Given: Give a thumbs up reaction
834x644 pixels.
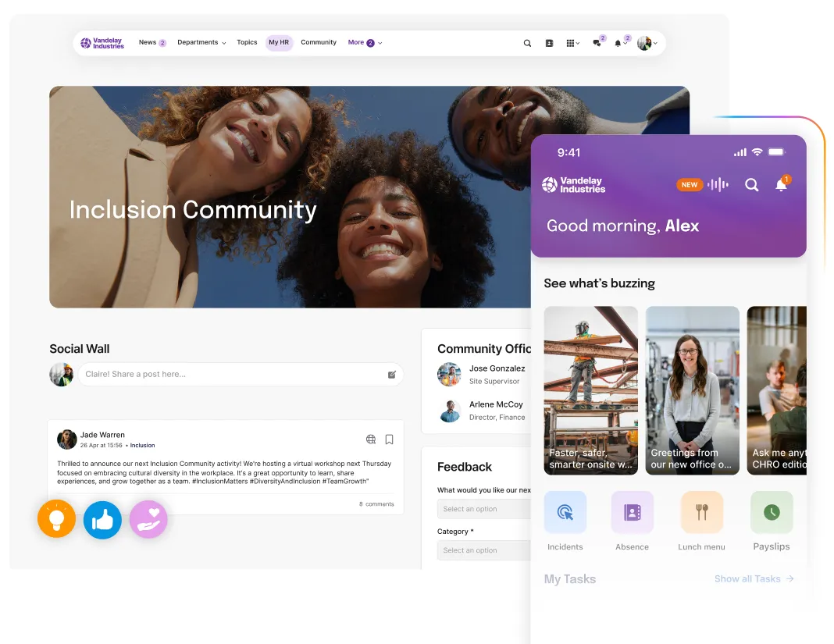Looking at the screenshot, I should click(102, 519).
